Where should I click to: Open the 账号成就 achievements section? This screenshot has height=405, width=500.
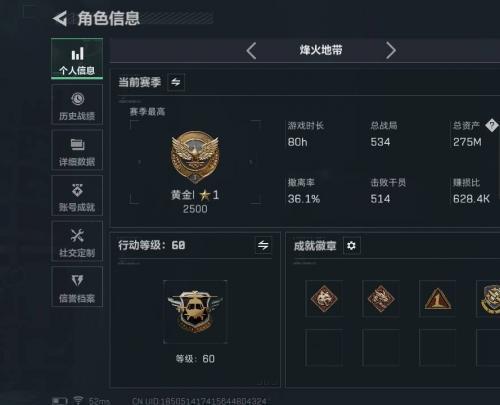(77, 196)
